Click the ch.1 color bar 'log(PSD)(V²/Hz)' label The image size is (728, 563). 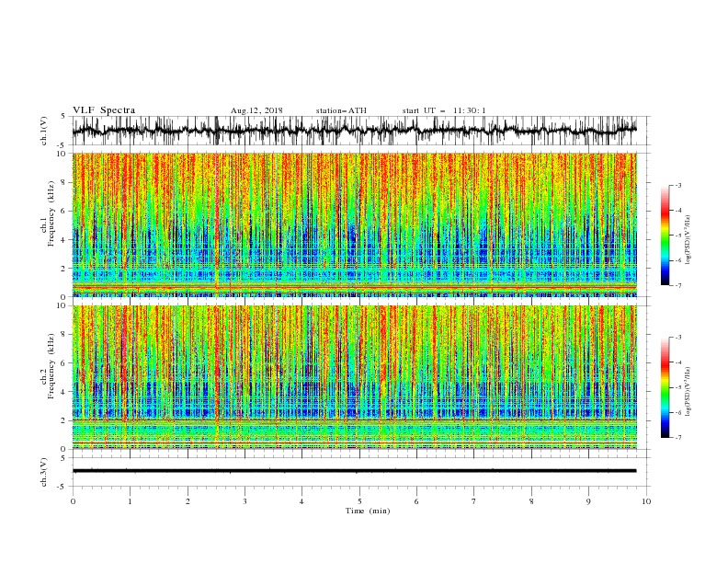coord(689,239)
